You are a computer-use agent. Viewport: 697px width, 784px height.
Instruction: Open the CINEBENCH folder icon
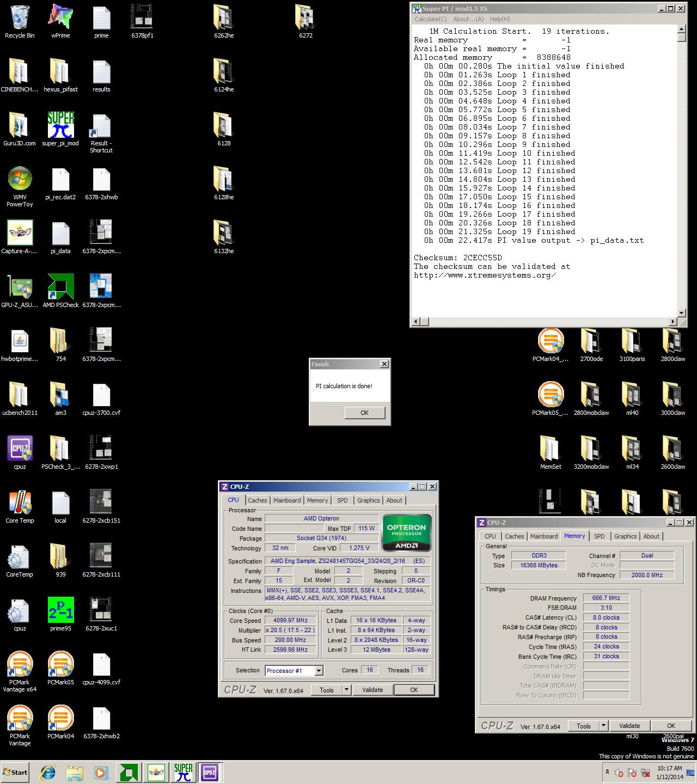[20, 76]
